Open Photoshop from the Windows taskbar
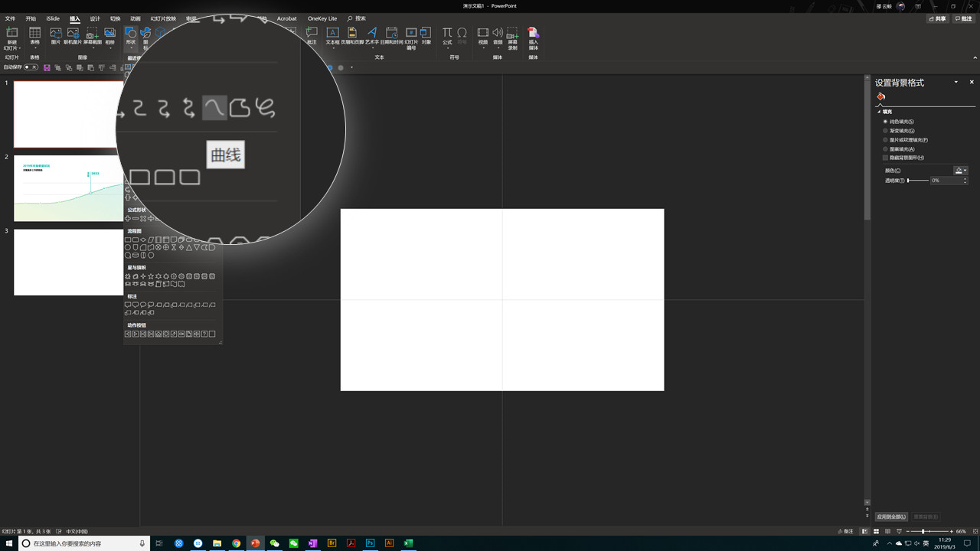This screenshot has height=551, width=980. (371, 543)
